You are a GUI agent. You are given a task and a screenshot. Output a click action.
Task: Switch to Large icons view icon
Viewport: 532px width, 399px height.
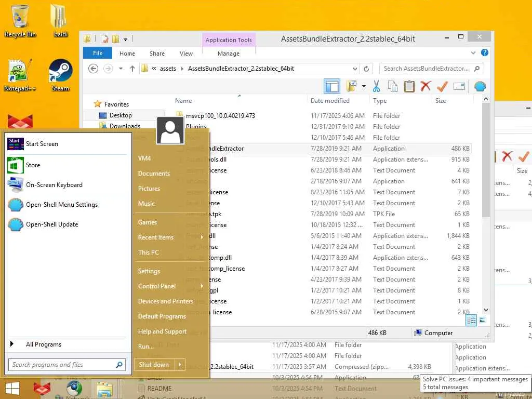(x=483, y=320)
